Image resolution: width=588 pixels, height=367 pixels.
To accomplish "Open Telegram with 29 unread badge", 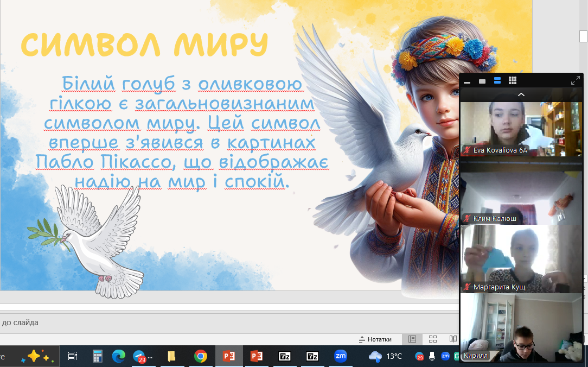I will (139, 356).
